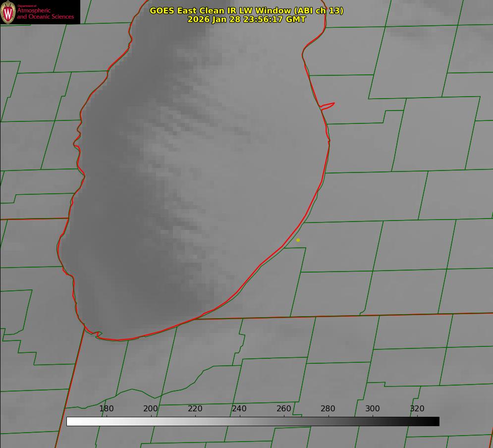Click the 220 colorbar tick label

[x=195, y=409]
